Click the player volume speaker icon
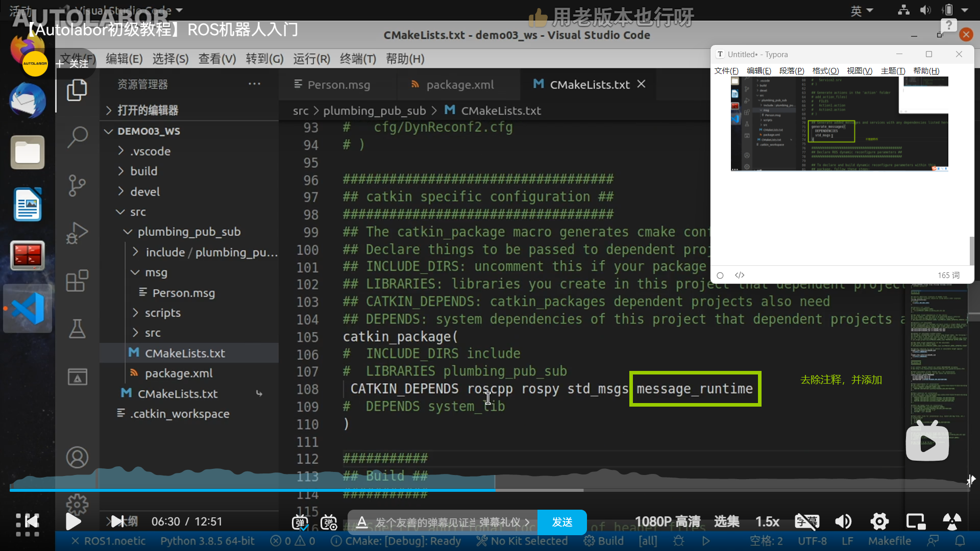Image resolution: width=980 pixels, height=551 pixels. point(843,521)
